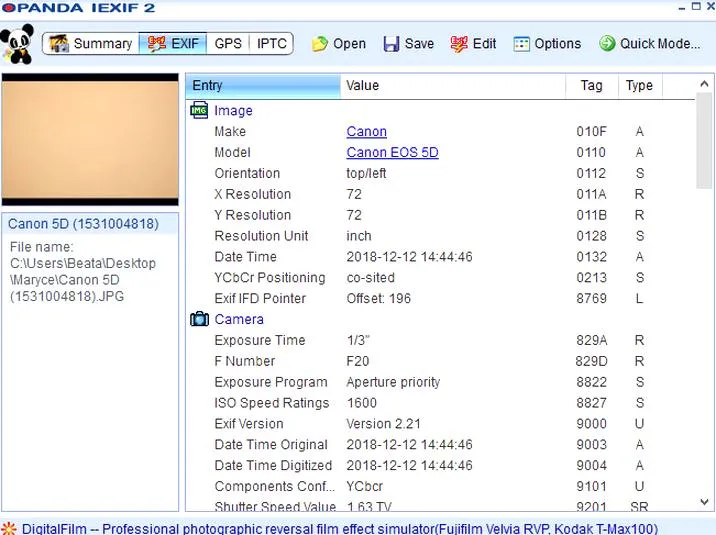The image size is (716, 535).
Task: Select the ISO Speed Ratings entry
Action: coord(272,403)
